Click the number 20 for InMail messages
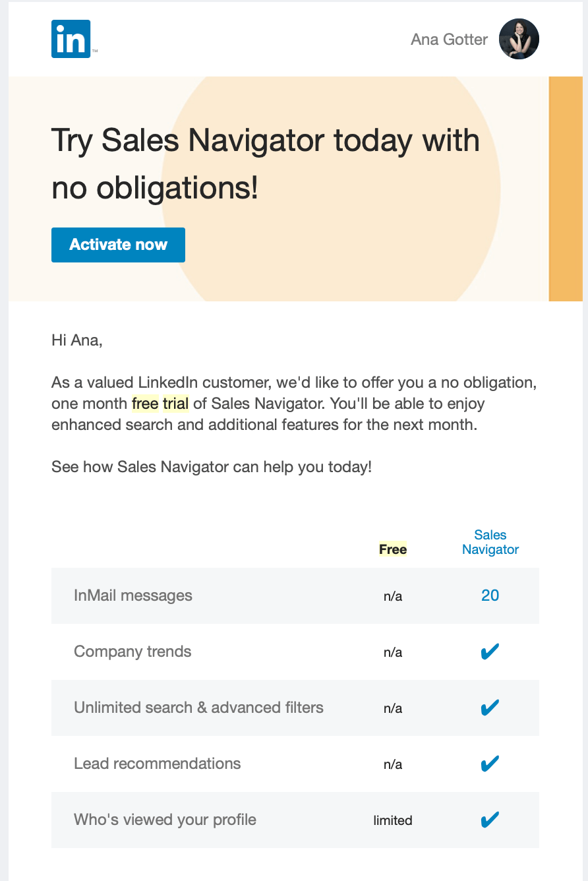588x881 pixels. tap(490, 595)
